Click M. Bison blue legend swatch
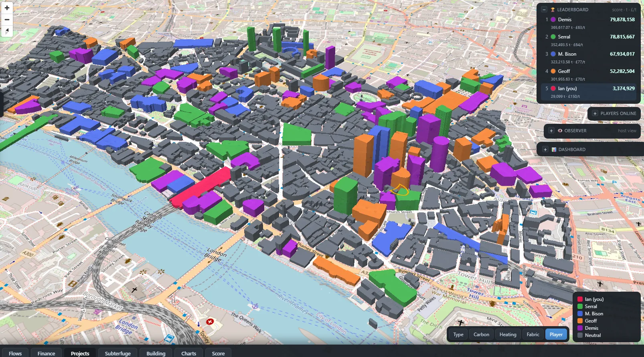644x357 pixels. [580, 314]
